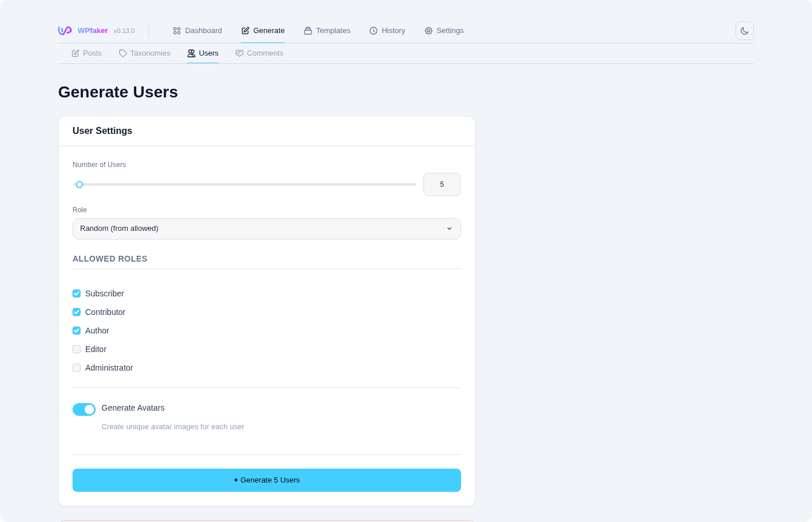Click the History clock icon

[x=373, y=30]
